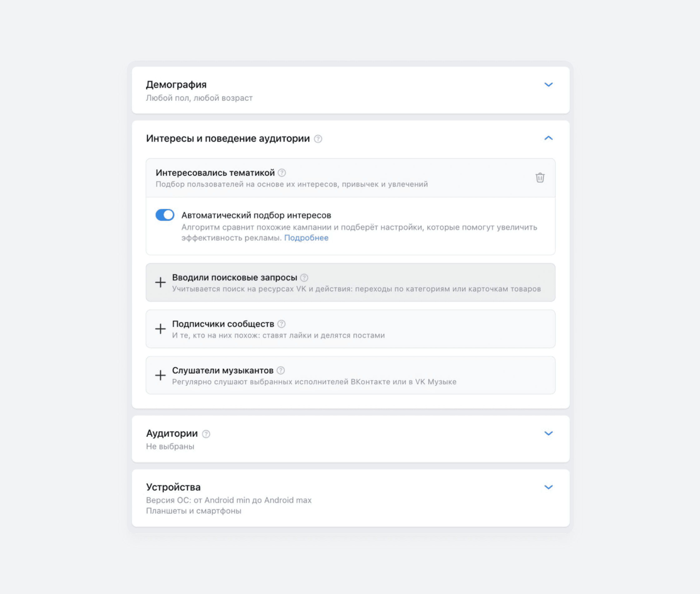Click plus icon for Подписчики сообществ

[x=161, y=329]
